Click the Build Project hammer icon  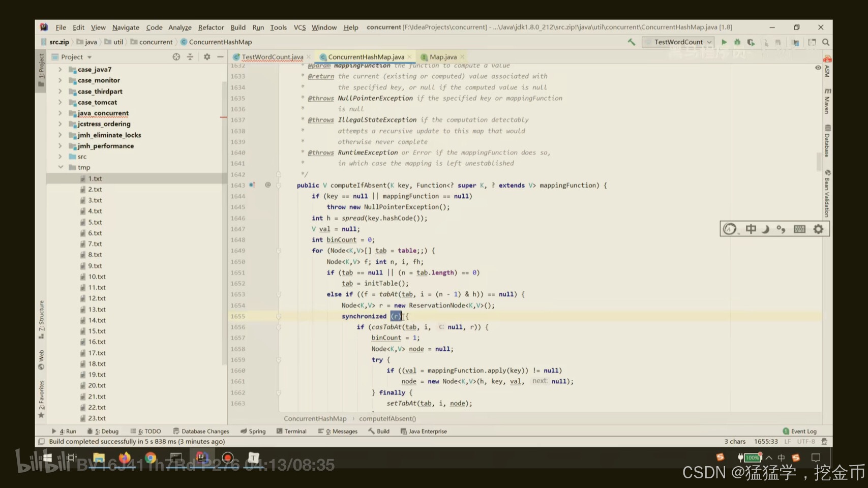(632, 42)
